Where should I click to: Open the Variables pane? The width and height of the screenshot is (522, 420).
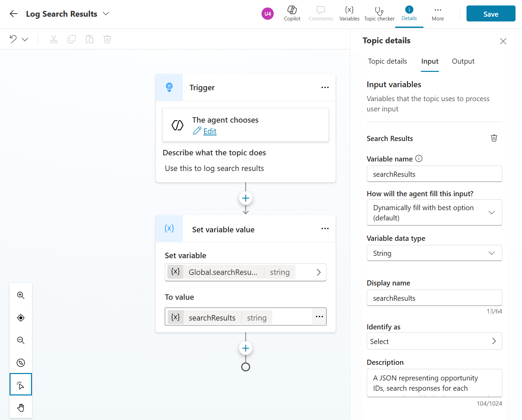pos(349,14)
